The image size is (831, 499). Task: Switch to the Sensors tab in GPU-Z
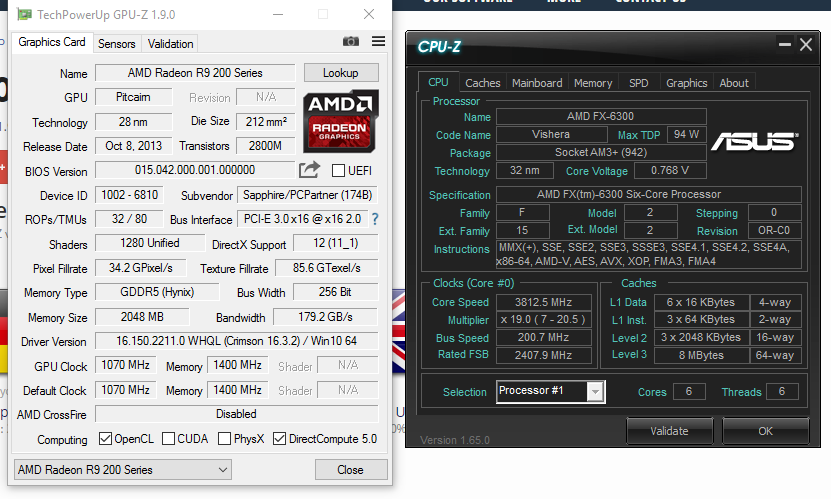[x=117, y=44]
